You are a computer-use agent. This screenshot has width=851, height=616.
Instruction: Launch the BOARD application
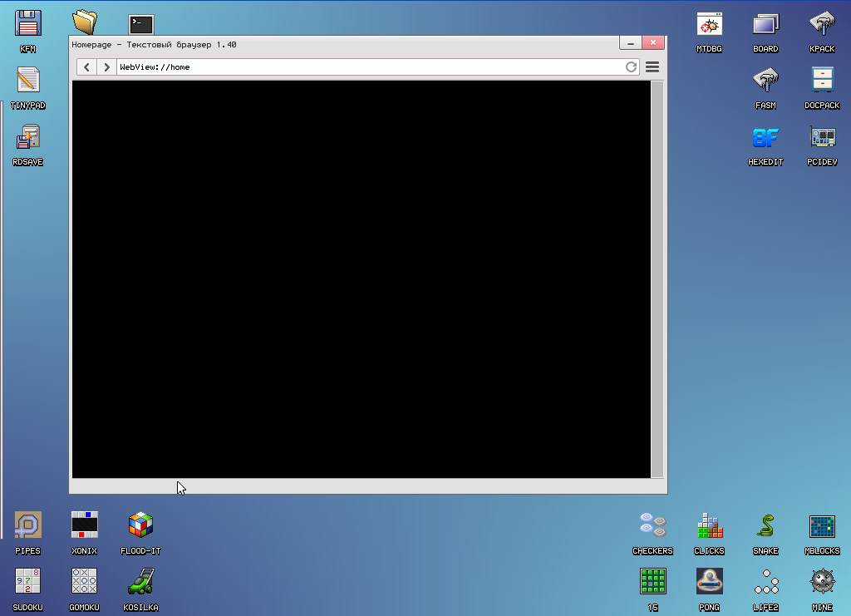click(765, 25)
